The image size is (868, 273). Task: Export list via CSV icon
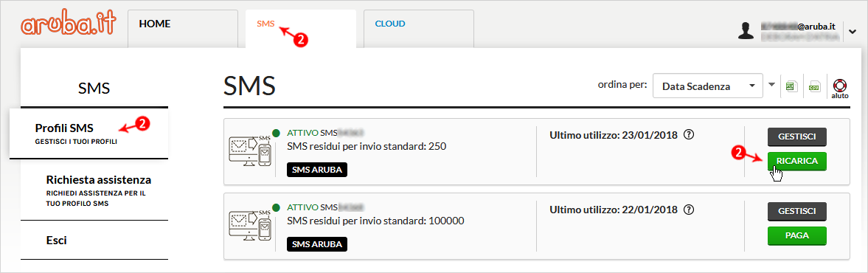tap(813, 86)
